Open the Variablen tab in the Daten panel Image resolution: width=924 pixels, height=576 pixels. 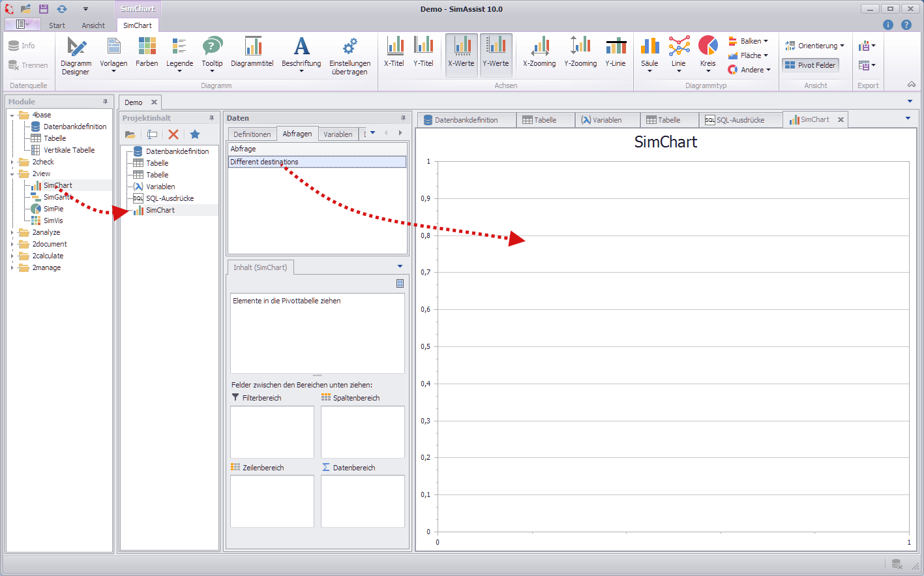tap(338, 134)
